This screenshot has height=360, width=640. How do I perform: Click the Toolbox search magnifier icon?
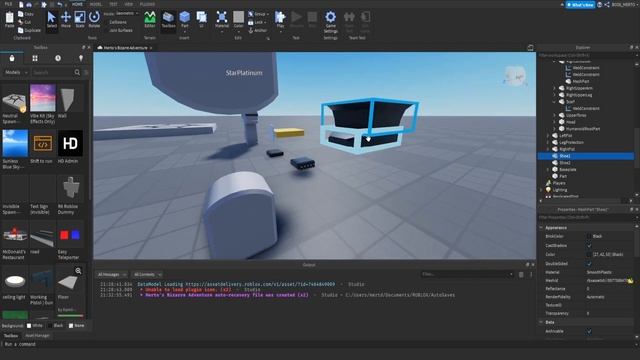pos(77,72)
